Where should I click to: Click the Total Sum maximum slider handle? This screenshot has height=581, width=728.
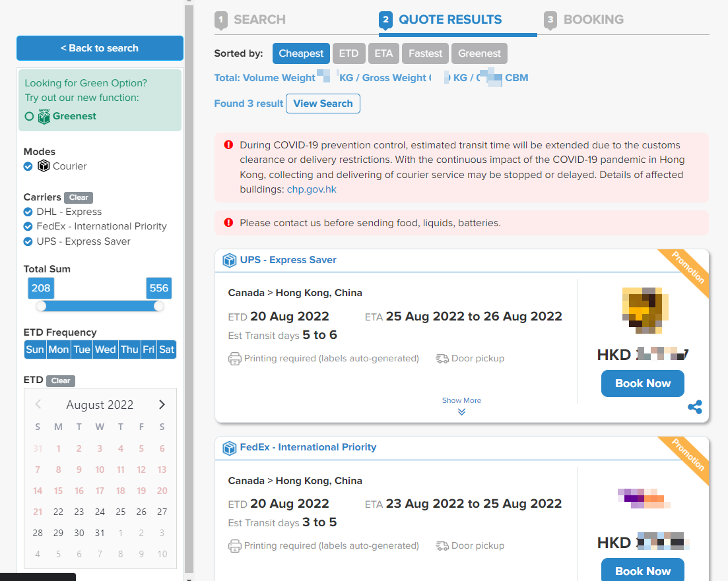point(159,306)
